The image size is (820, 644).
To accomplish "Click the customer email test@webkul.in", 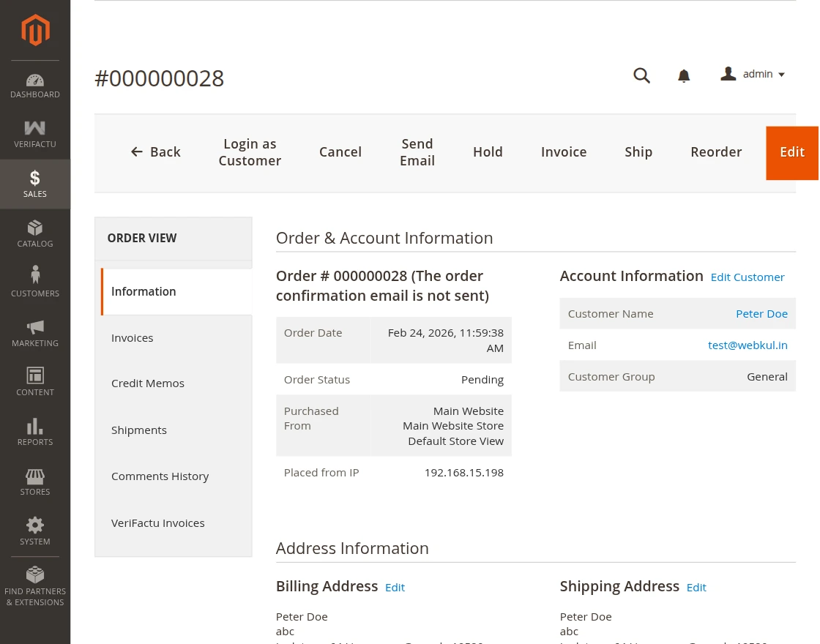I will tap(748, 345).
